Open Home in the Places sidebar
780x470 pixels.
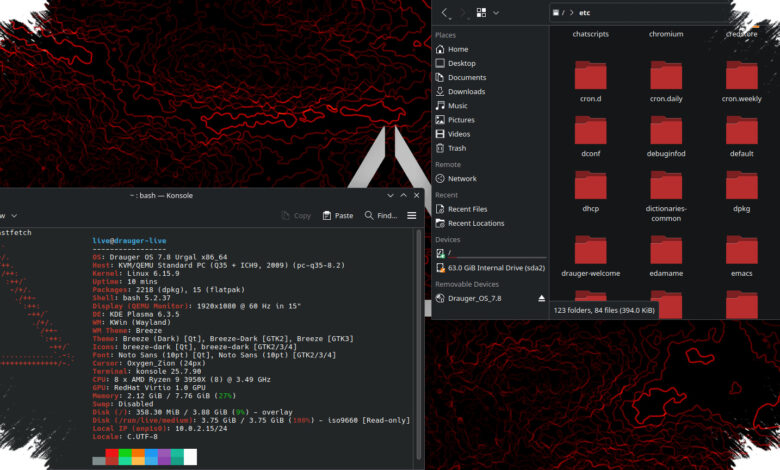point(490,49)
